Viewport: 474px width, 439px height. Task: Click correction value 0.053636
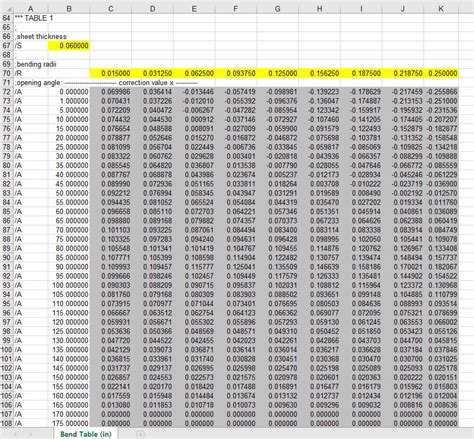pos(111,331)
